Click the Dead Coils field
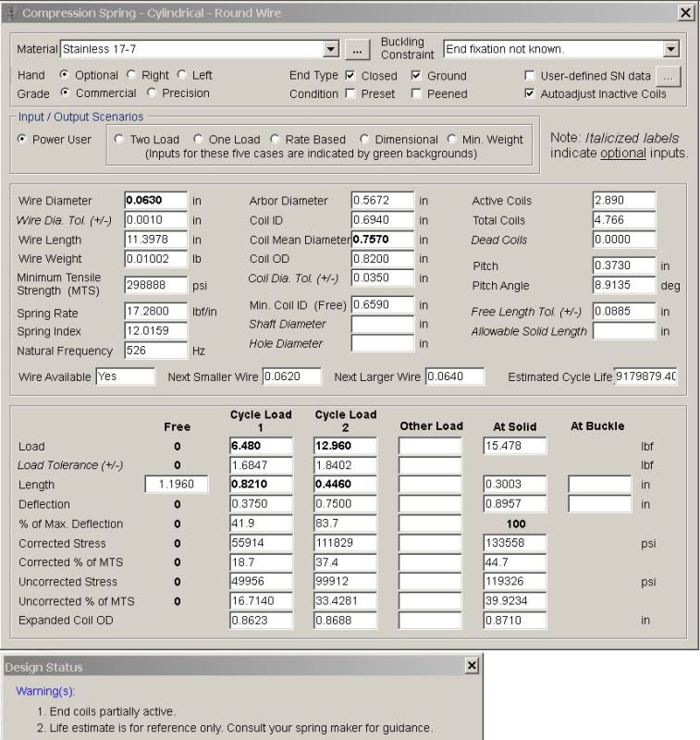 (624, 240)
